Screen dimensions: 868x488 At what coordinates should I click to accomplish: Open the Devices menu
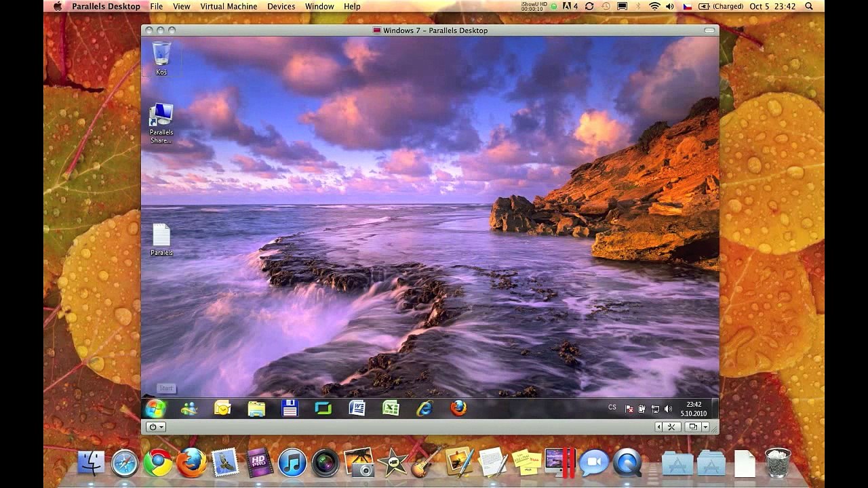coord(281,6)
